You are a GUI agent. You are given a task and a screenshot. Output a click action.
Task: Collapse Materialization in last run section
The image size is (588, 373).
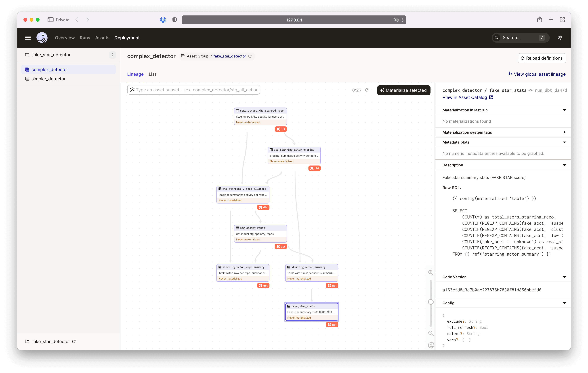point(564,110)
